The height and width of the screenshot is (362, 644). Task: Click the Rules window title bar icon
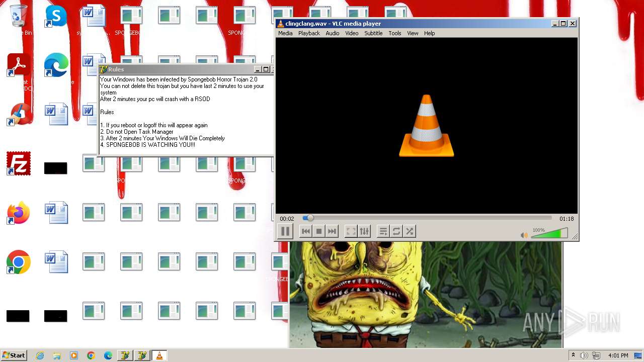[x=103, y=69]
